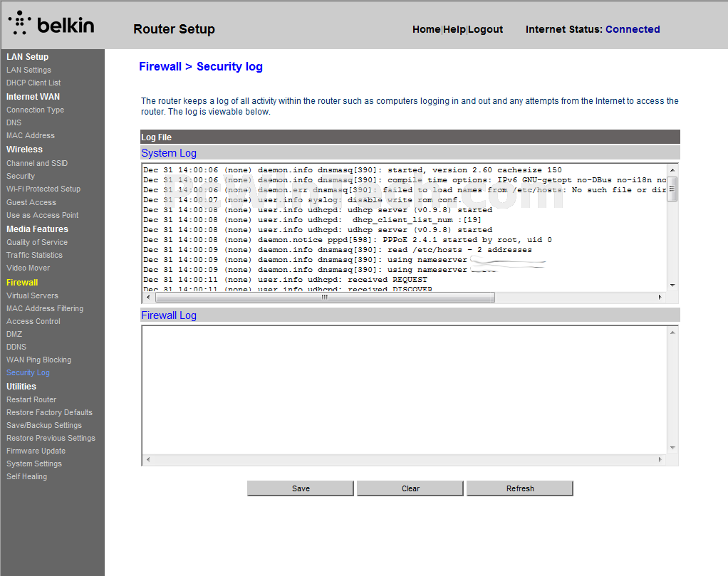Image resolution: width=728 pixels, height=576 pixels.
Task: Open Quality of Service page
Action: (37, 242)
